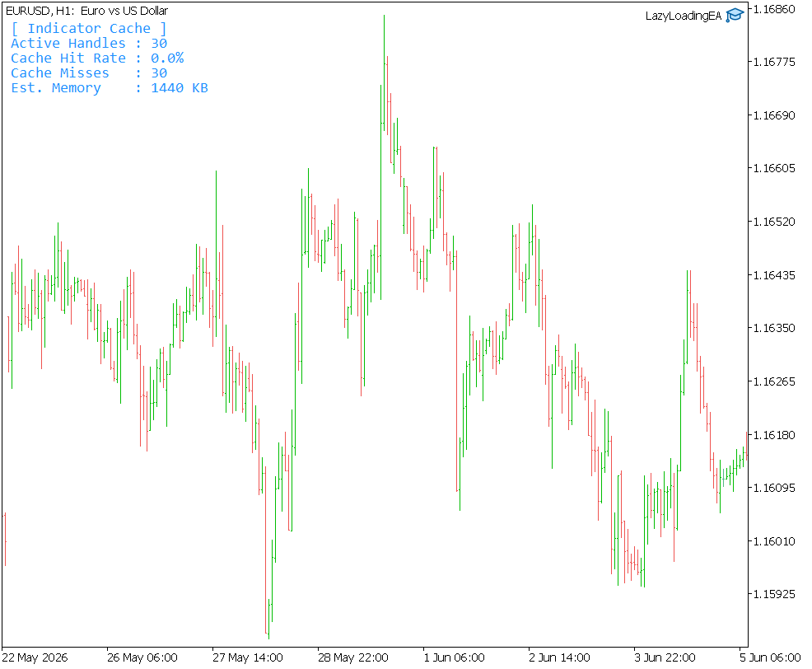Click the LazyLoadingEA expert advisor name
Viewport: 812px width, 669px height.
[x=683, y=16]
